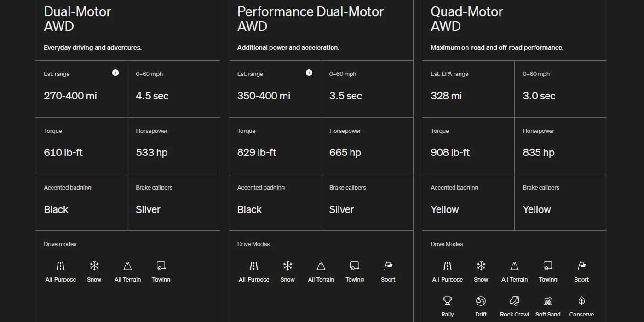Click the Towing icon in Quad-Motor column
The height and width of the screenshot is (322, 644).
point(548,265)
